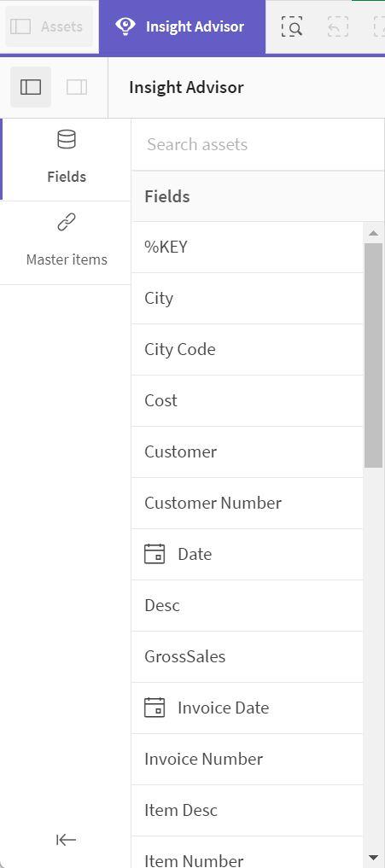The width and height of the screenshot is (385, 868).
Task: Select the Cost field
Action: pos(247,401)
